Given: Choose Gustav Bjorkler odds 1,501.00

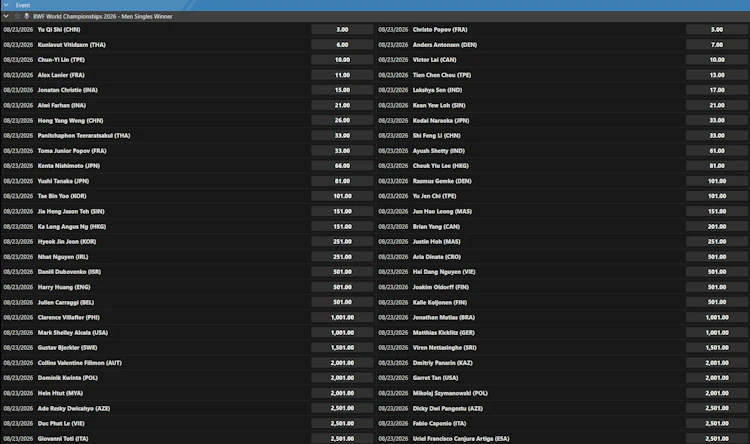Looking at the screenshot, I should [x=342, y=348].
